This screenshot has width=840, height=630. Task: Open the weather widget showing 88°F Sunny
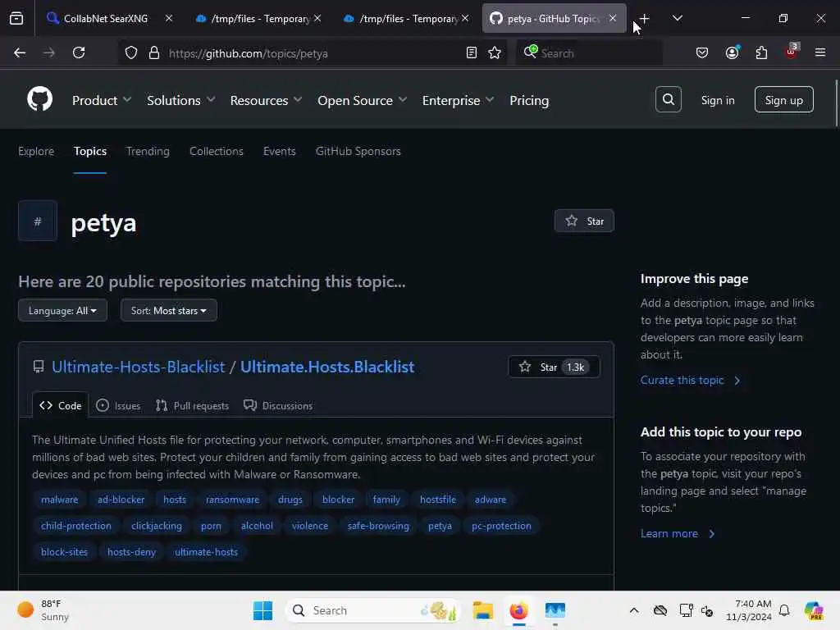[43, 610]
